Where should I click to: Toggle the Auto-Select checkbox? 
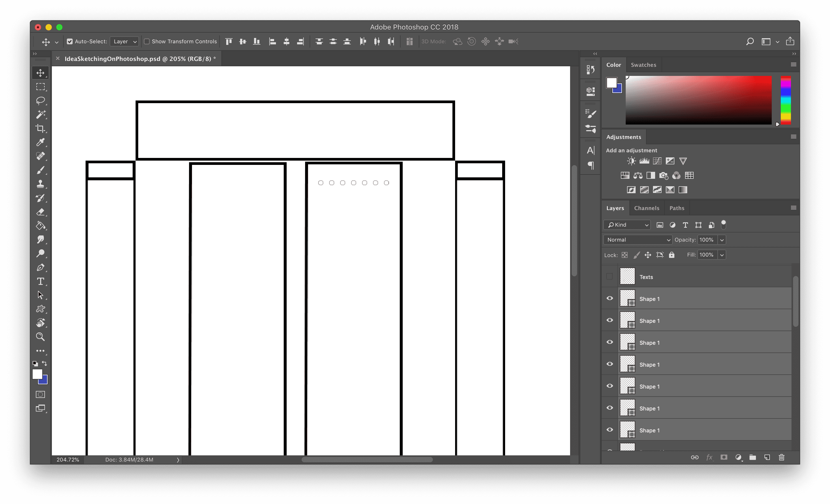(x=70, y=41)
